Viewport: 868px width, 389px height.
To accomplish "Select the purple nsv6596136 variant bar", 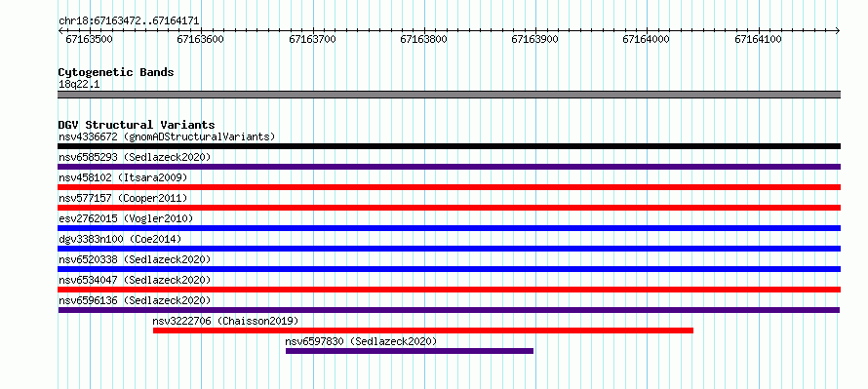I will point(449,310).
